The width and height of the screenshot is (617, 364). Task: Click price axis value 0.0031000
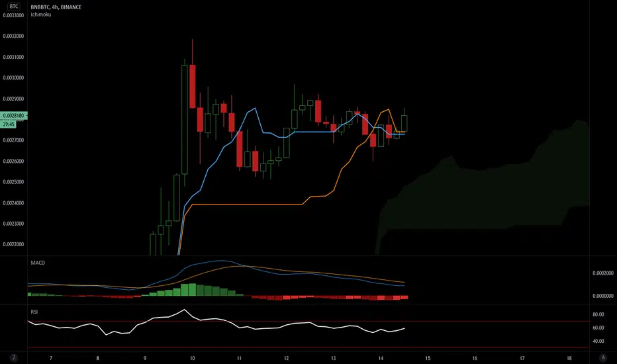coord(13,57)
